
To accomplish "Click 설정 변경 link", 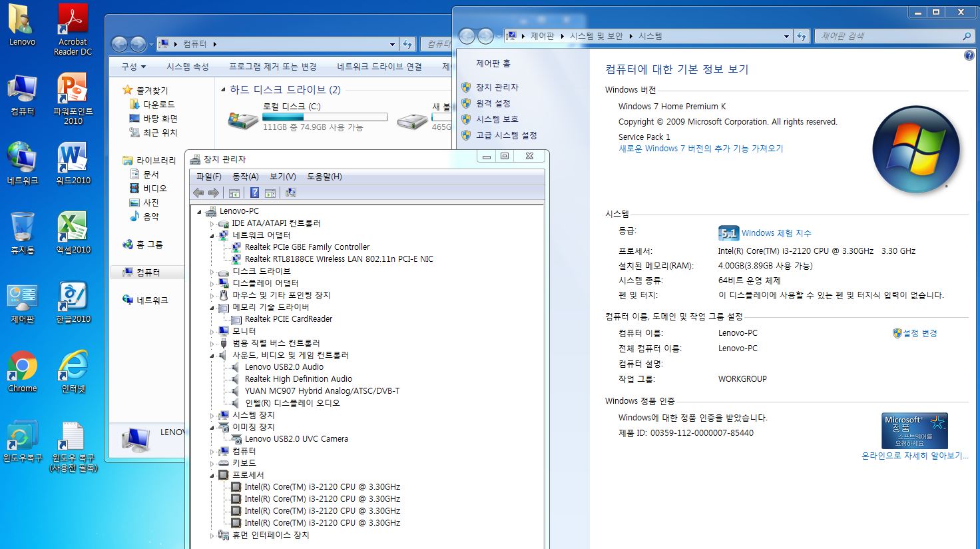I will pyautogui.click(x=919, y=333).
